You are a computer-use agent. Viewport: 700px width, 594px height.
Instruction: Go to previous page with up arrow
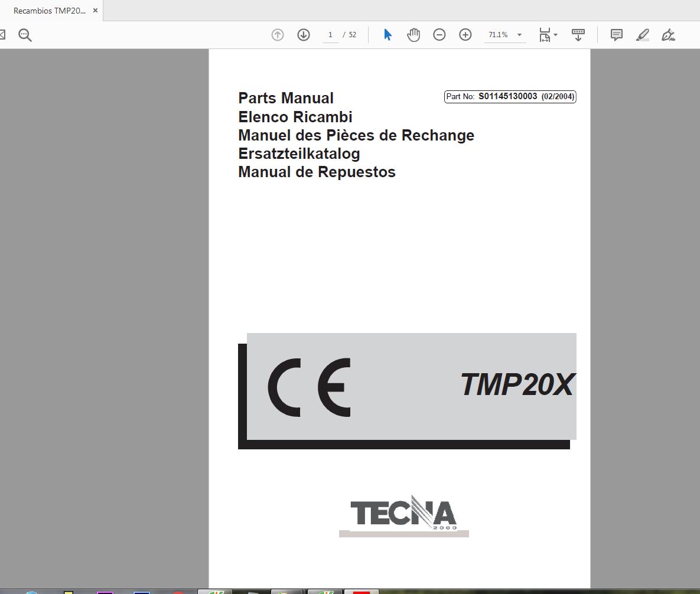pyautogui.click(x=278, y=35)
